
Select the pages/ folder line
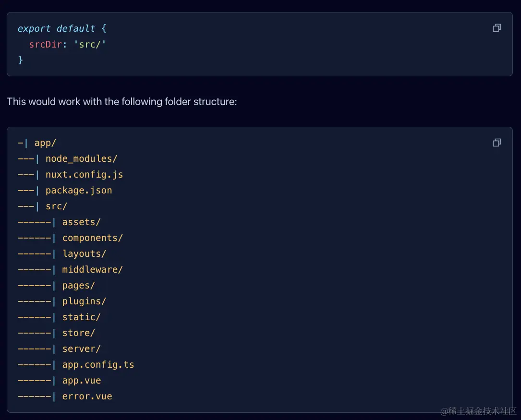(78, 286)
